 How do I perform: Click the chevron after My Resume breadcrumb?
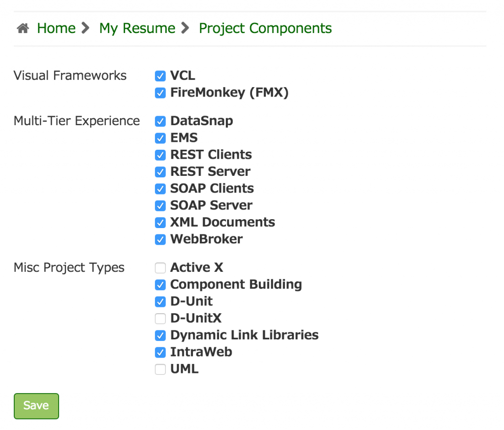pyautogui.click(x=185, y=28)
